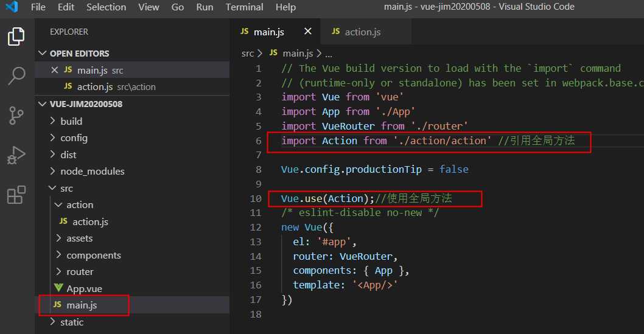644x334 pixels.
Task: Click 'Vue.config.productionTip' on line 8
Action: pyautogui.click(x=351, y=170)
